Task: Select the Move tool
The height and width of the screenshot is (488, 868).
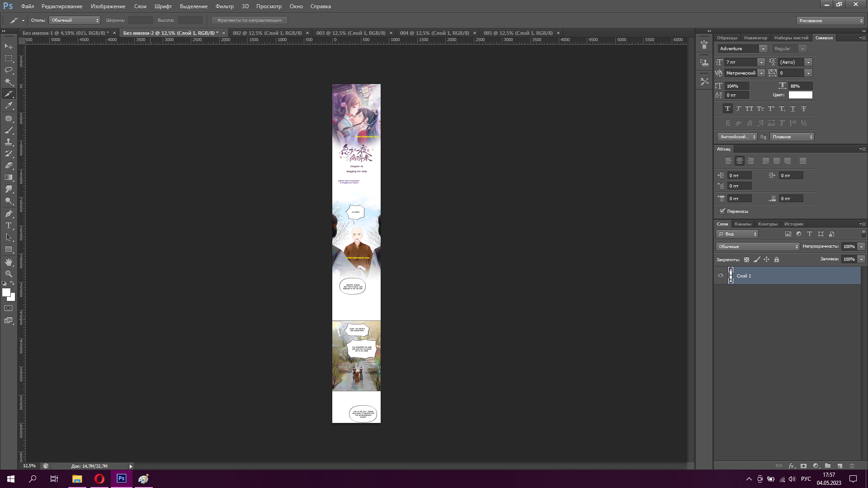Action: click(9, 47)
